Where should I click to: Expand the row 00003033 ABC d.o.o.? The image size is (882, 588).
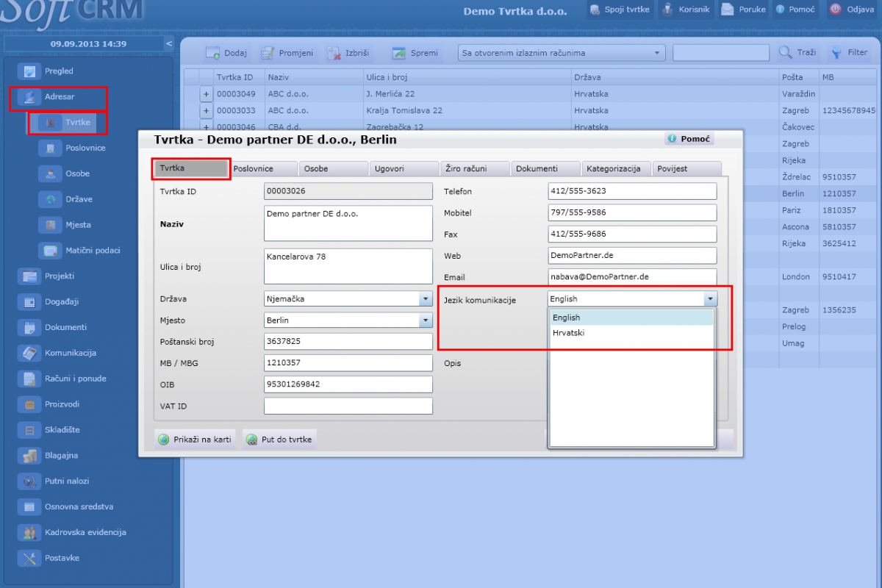pyautogui.click(x=207, y=111)
